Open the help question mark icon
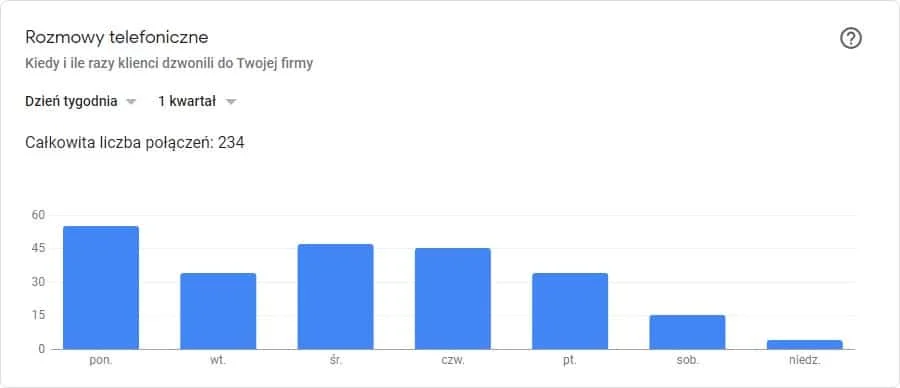Image resolution: width=900 pixels, height=388 pixels. point(851,38)
